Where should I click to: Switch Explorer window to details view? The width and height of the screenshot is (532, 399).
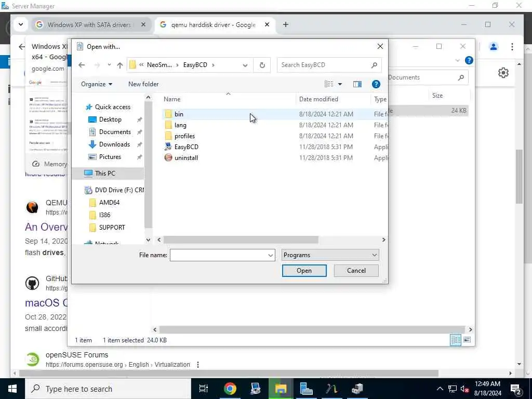point(455,340)
